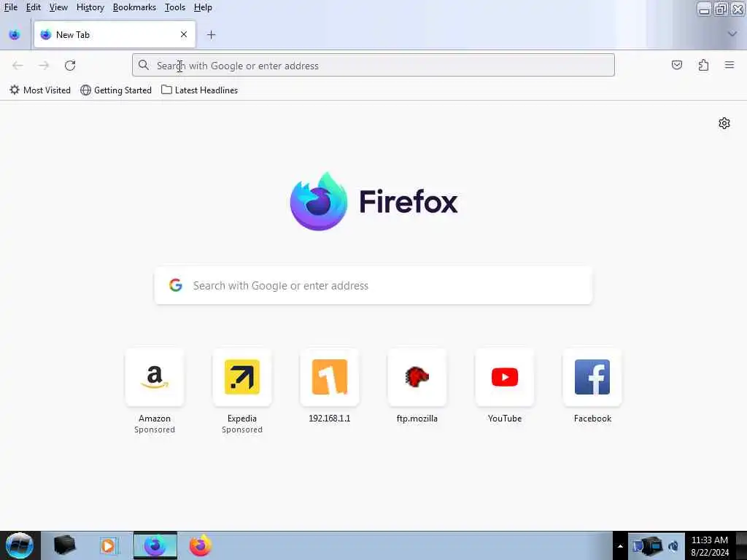Open Save to Pocket button
Screen dimensions: 747x560
[x=677, y=65]
